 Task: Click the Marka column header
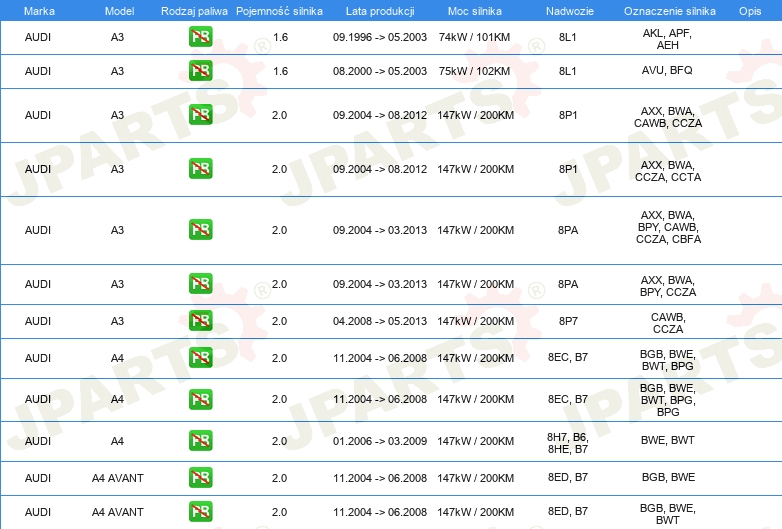tap(39, 11)
